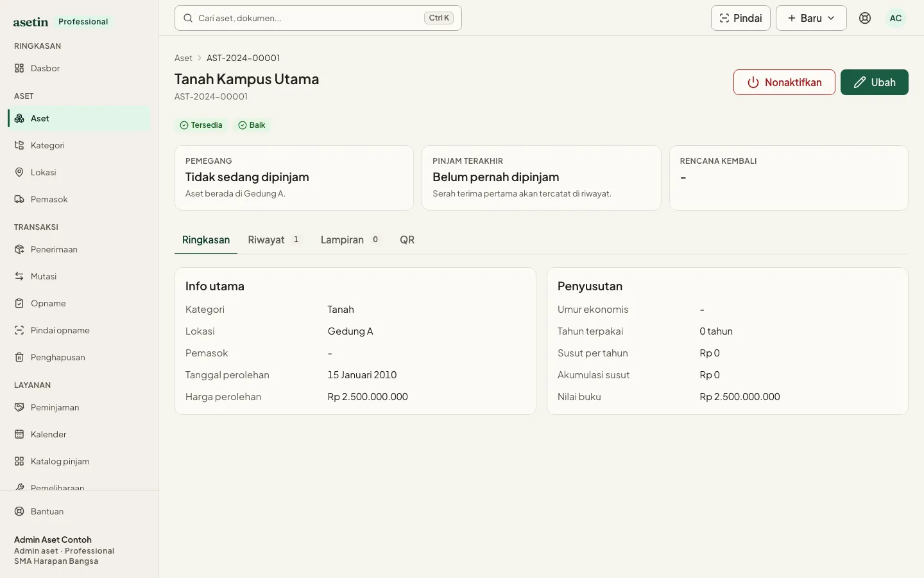
Task: Open Dasbor from sidebar
Action: tap(79, 68)
